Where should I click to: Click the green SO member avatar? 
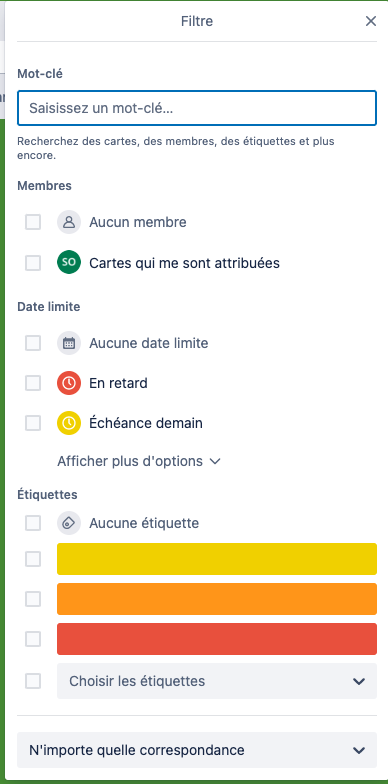coord(69,262)
